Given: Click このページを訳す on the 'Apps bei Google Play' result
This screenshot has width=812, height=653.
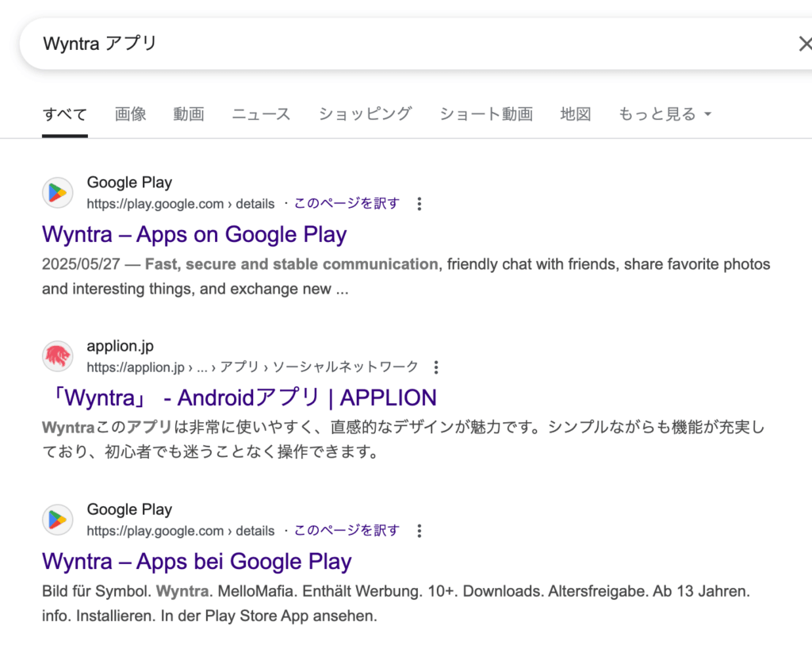Looking at the screenshot, I should tap(347, 531).
